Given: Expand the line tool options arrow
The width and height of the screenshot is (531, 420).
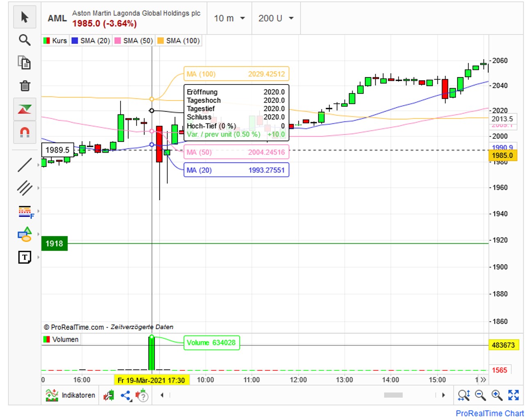Looking at the screenshot, I should click(x=39, y=165).
